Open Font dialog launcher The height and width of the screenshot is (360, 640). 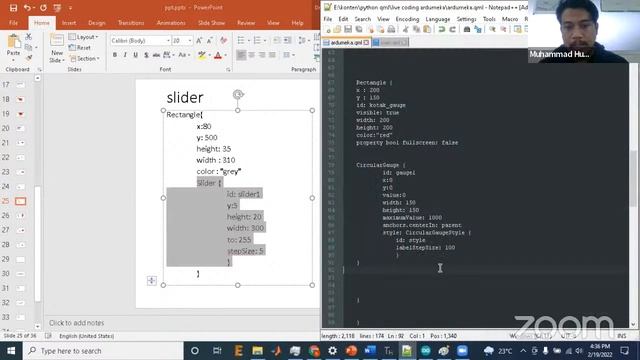[228, 70]
